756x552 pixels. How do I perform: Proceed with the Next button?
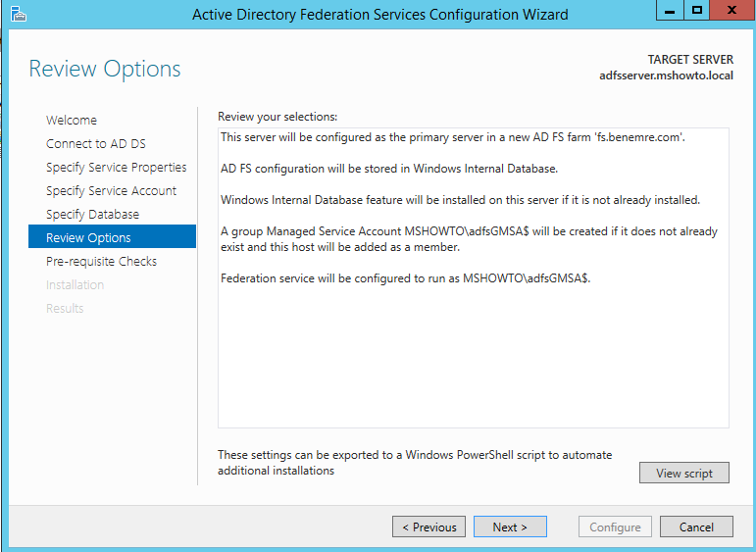tap(510, 527)
